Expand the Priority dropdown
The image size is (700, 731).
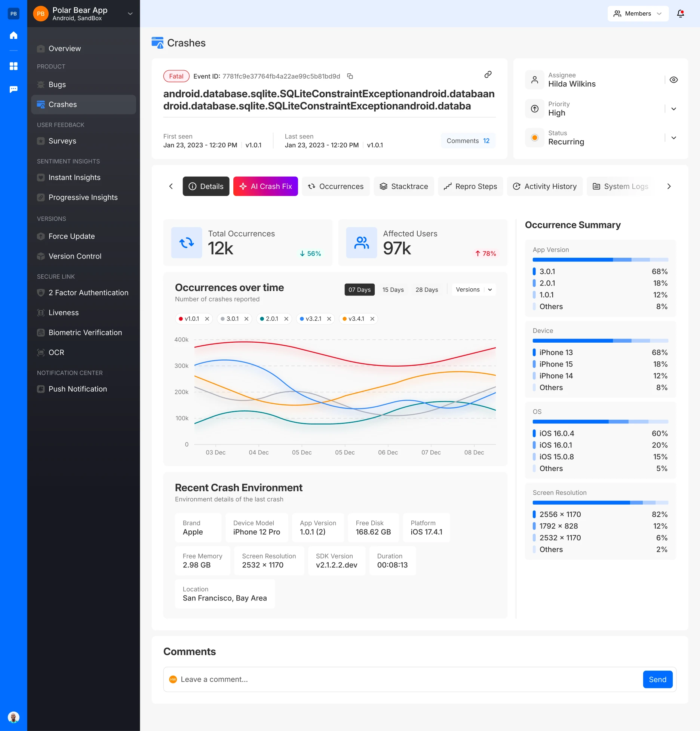[673, 109]
